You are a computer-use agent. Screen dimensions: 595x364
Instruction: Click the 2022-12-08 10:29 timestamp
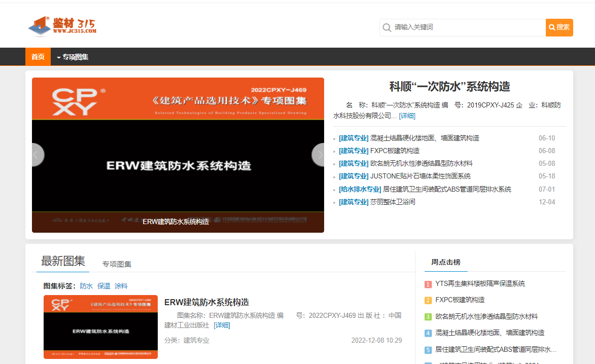(376, 341)
